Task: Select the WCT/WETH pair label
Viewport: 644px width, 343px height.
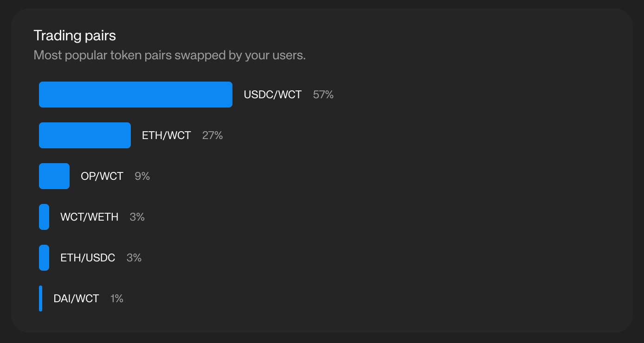Action: pos(90,217)
